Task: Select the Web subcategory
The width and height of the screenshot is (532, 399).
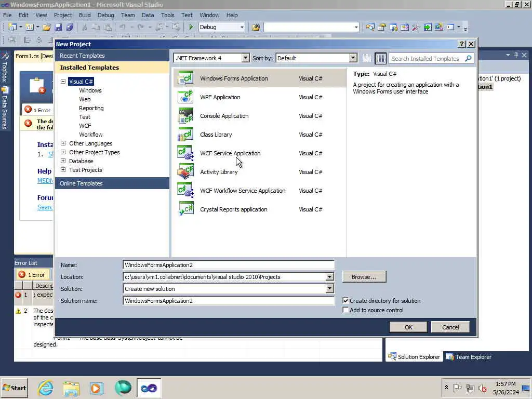Action: coord(85,99)
